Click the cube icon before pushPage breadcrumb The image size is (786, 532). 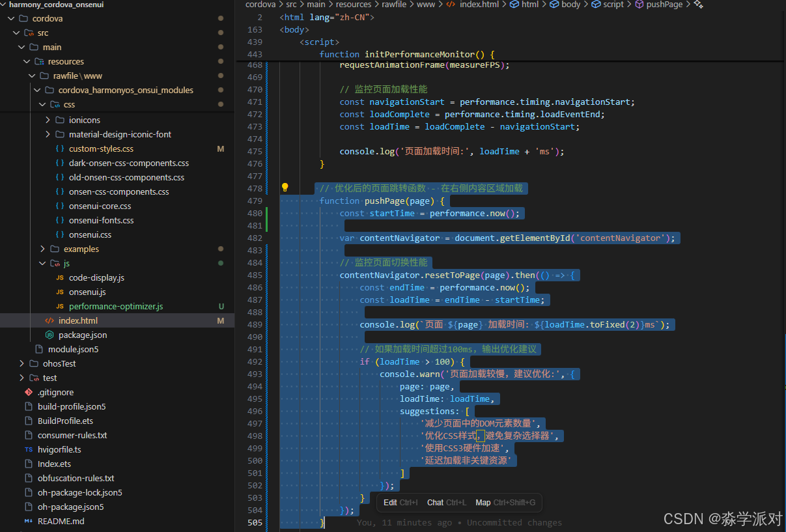[639, 5]
